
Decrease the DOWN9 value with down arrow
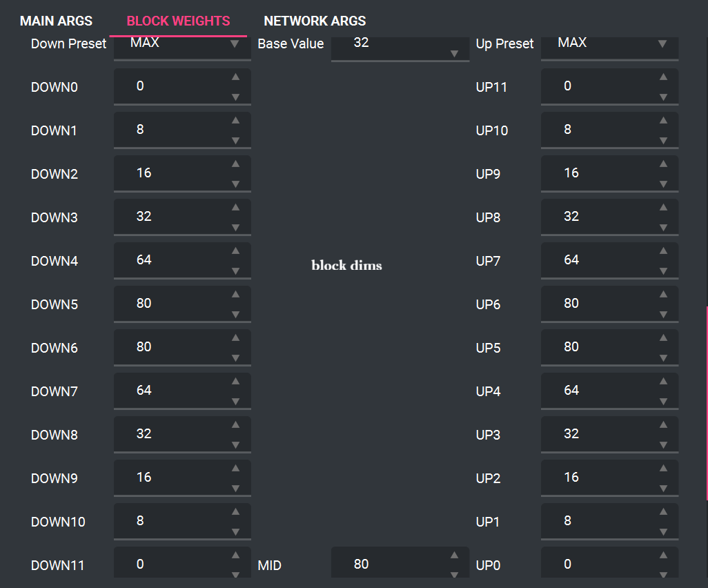coord(235,489)
